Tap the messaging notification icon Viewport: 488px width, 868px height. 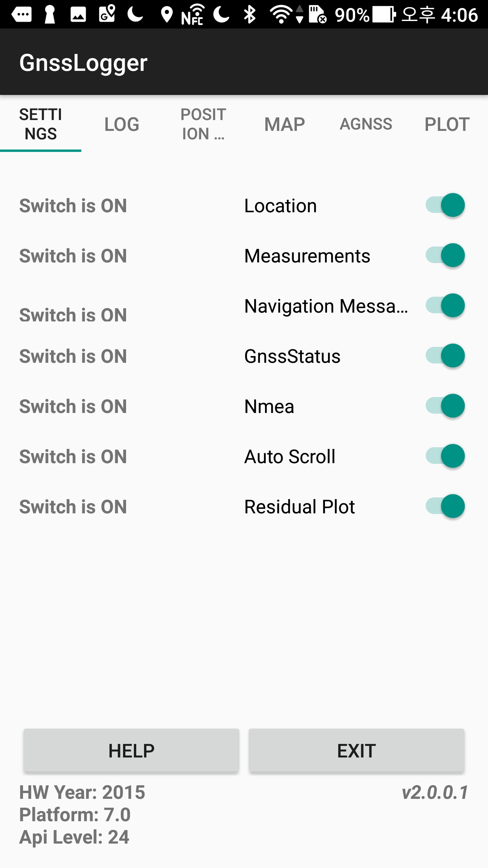[x=22, y=15]
